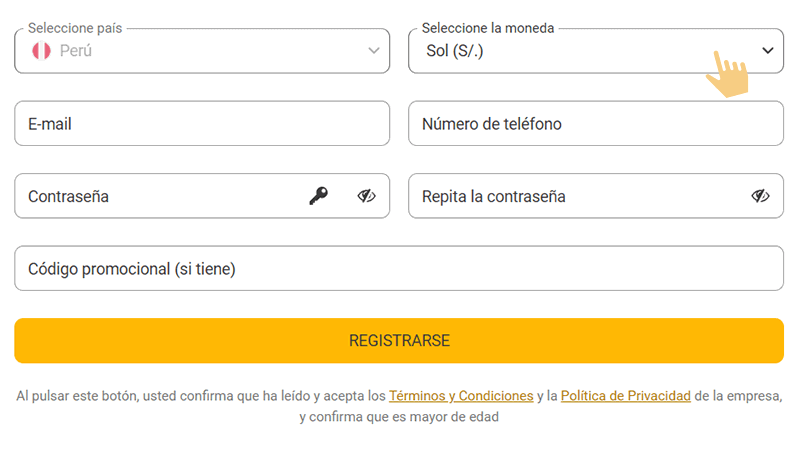The image size is (800, 450).
Task: Open the currency dropdown arrow
Action: pyautogui.click(x=768, y=51)
